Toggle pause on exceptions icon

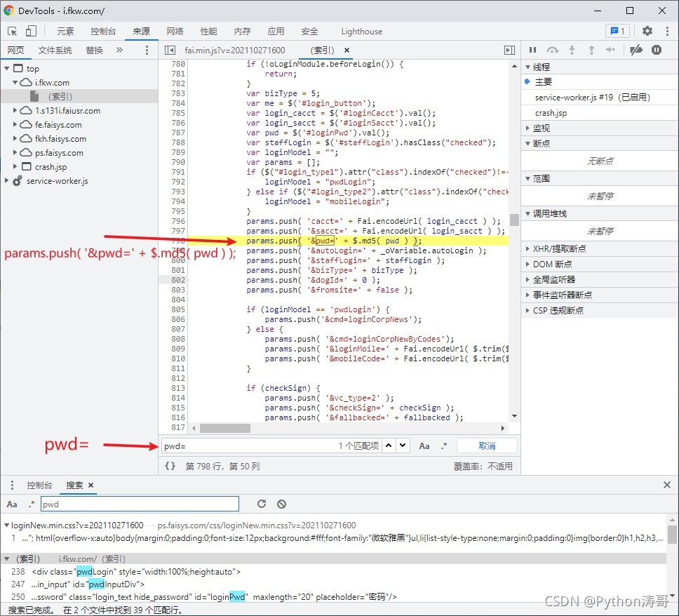pos(657,51)
